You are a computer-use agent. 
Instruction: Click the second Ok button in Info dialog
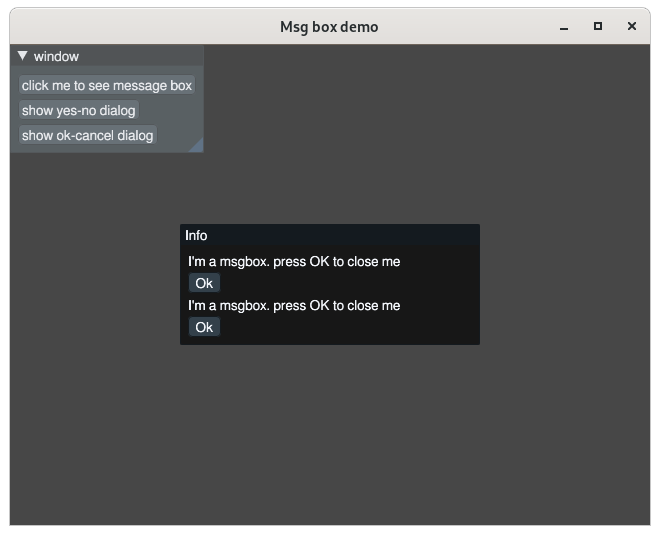204,327
